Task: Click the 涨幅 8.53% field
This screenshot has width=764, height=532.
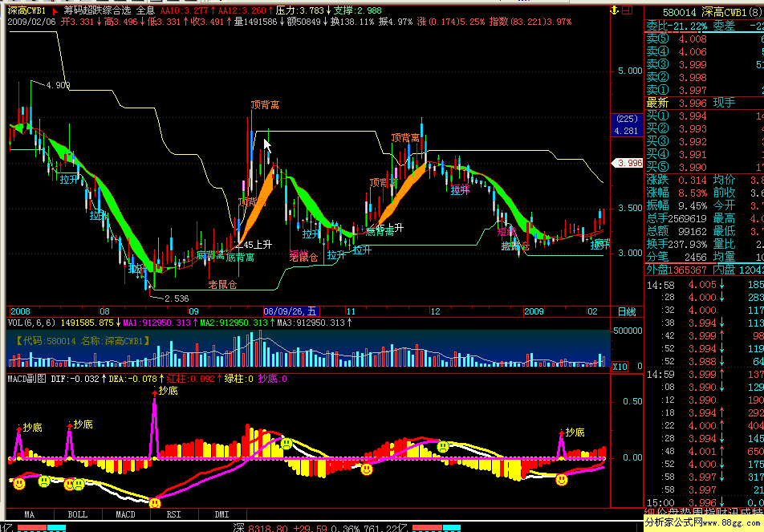Action: pos(677,193)
